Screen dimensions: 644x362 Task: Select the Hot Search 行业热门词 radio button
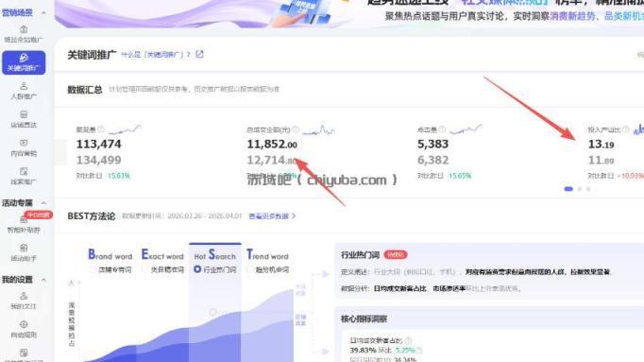(x=197, y=269)
